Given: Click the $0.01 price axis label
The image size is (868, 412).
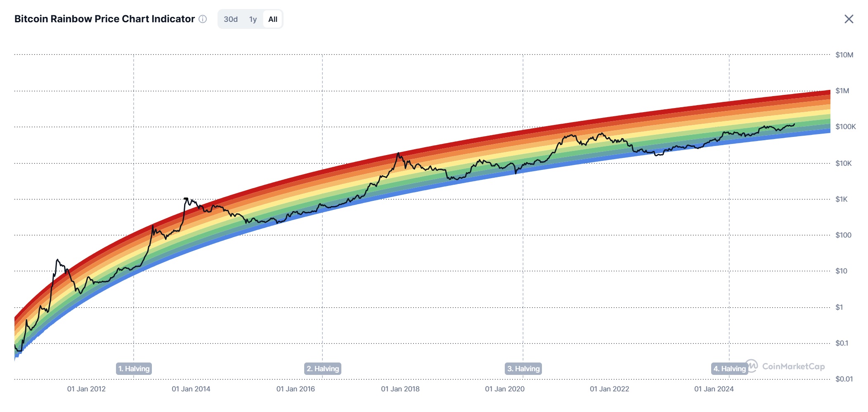Looking at the screenshot, I should (844, 379).
